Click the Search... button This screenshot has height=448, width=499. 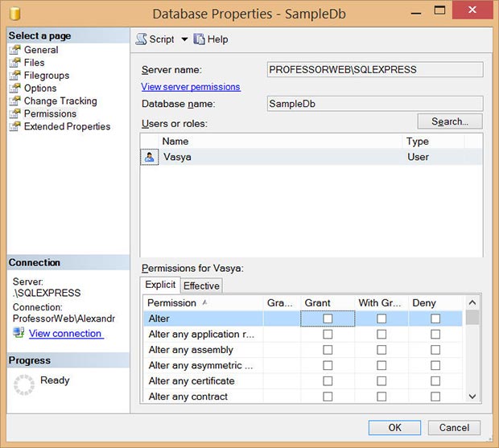[450, 121]
